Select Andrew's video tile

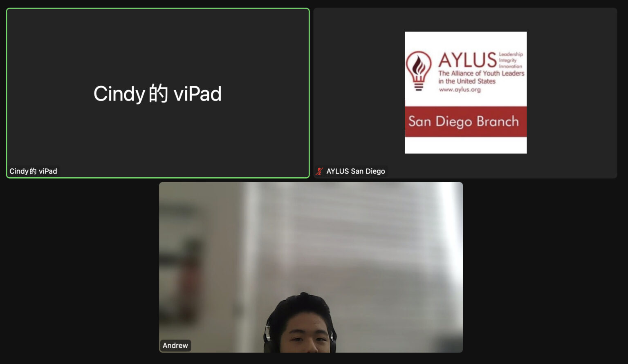311,267
